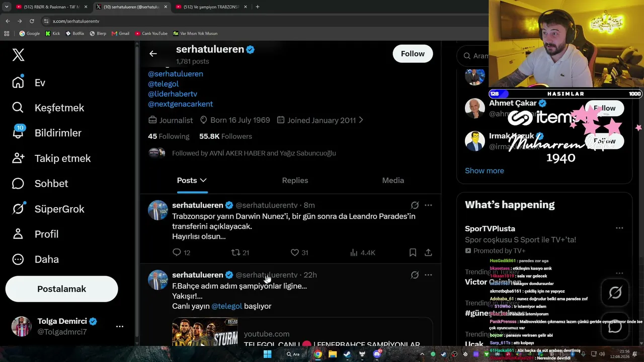Open Windows Start menu
Viewport: 644px width, 362px height.
click(x=267, y=354)
